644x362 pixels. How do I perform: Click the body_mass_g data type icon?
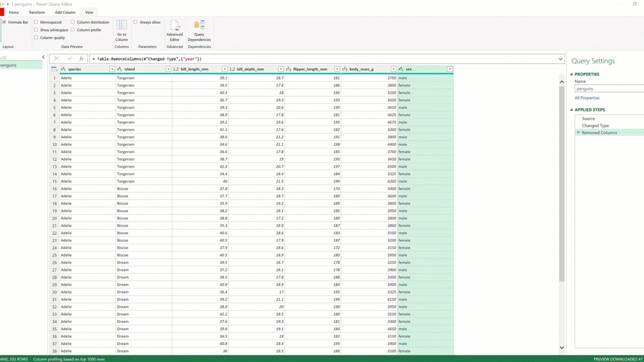coord(345,69)
